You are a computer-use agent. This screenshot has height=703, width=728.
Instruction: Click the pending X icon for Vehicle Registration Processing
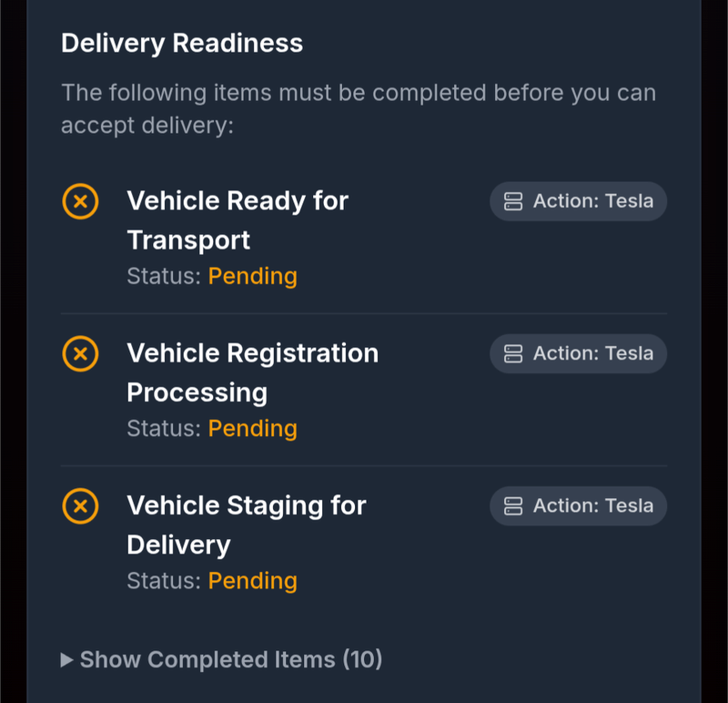[x=80, y=352]
